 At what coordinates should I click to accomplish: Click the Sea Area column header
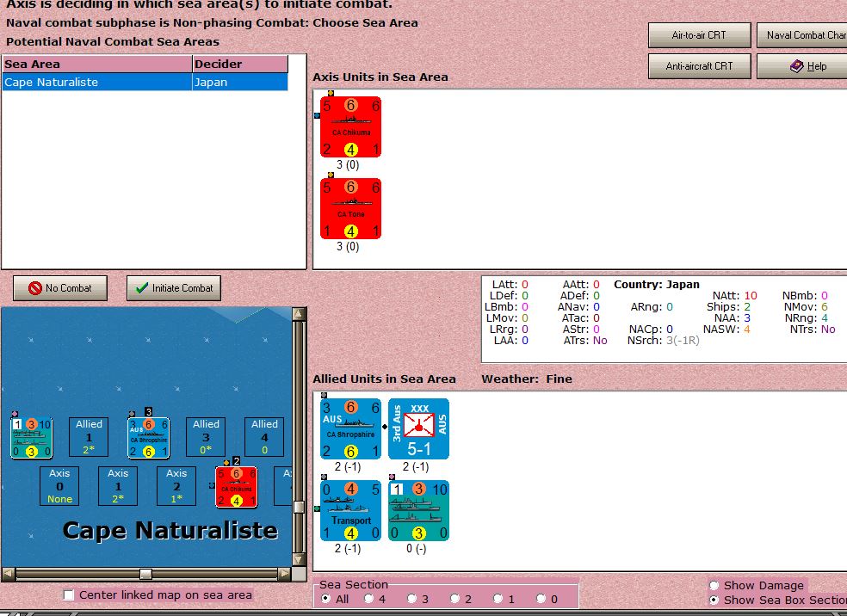(97, 64)
